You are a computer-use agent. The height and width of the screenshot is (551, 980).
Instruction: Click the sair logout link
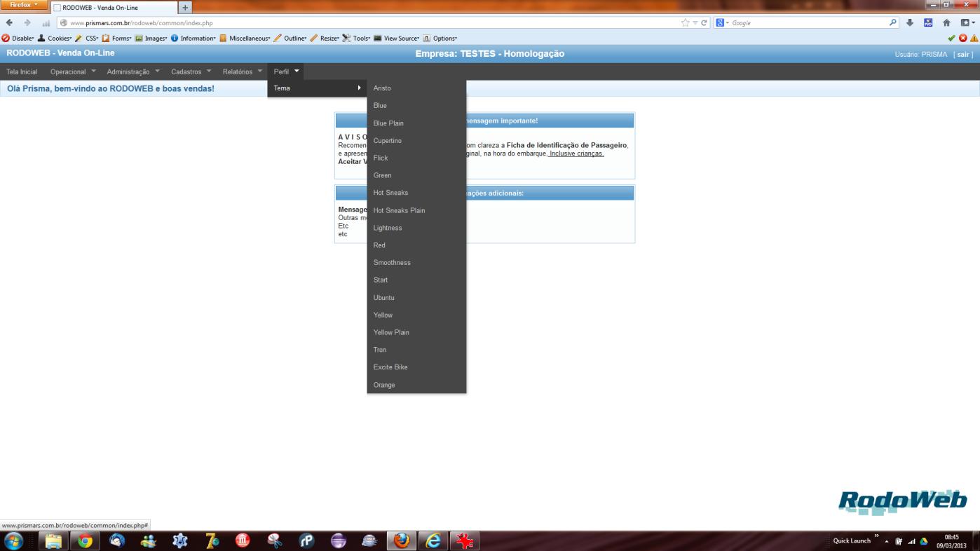[x=964, y=55]
